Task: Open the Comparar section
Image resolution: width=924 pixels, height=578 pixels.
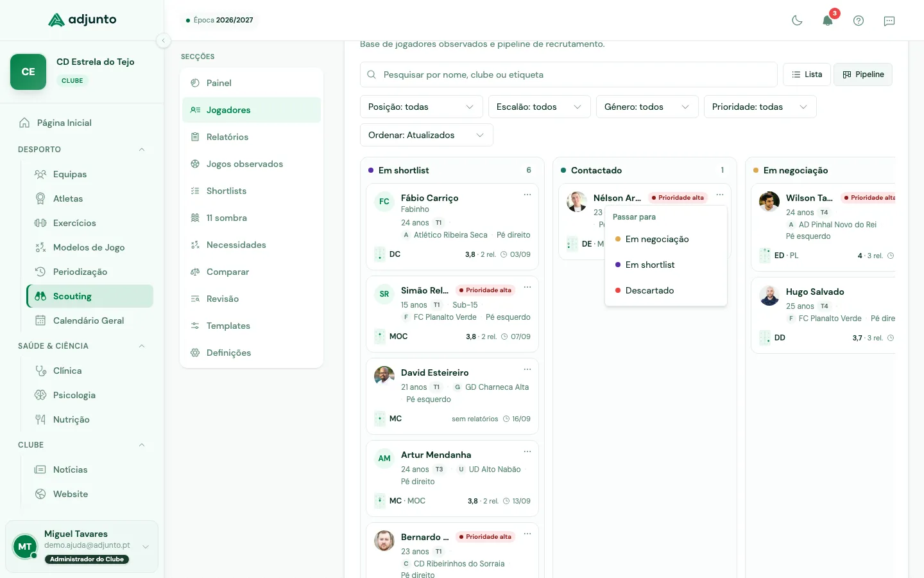Action: click(252, 272)
